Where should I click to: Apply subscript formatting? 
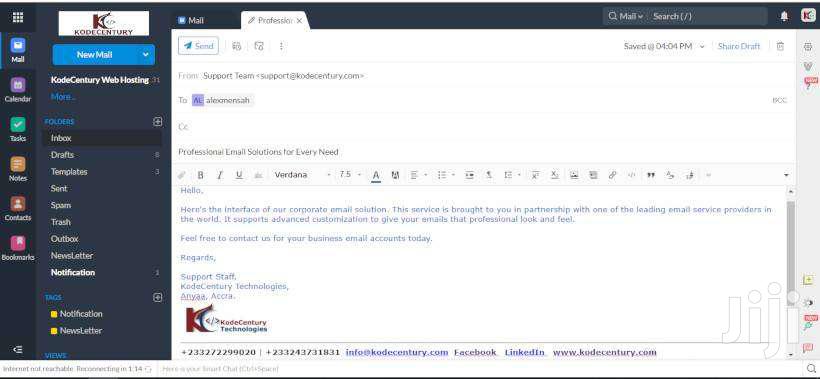(x=555, y=175)
